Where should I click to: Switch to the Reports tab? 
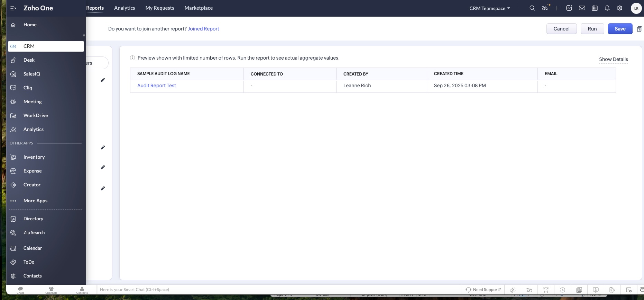[x=95, y=8]
